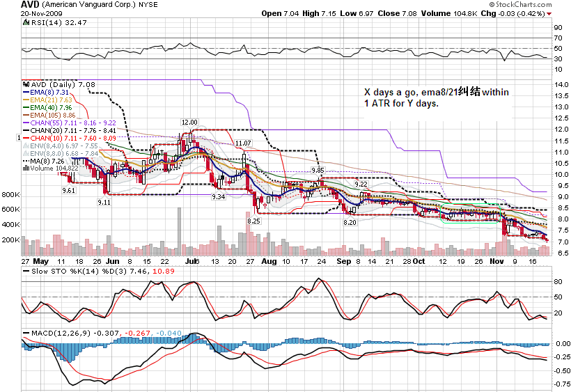571x392 pixels.
Task: Click the green RSI indicator area icon
Action: (x=26, y=22)
